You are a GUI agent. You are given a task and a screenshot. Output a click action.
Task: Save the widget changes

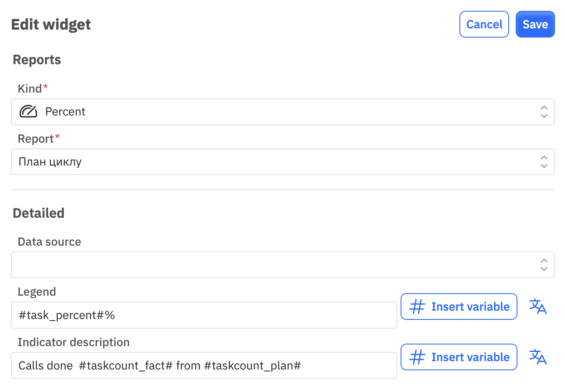pos(535,24)
